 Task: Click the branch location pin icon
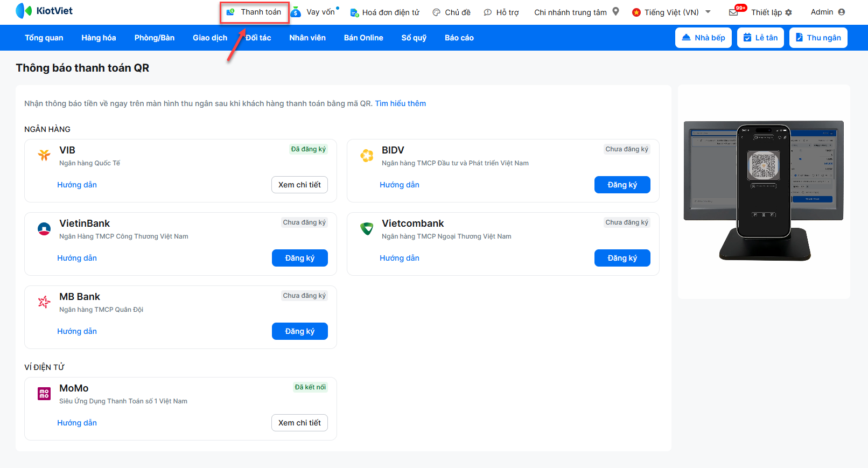point(616,11)
